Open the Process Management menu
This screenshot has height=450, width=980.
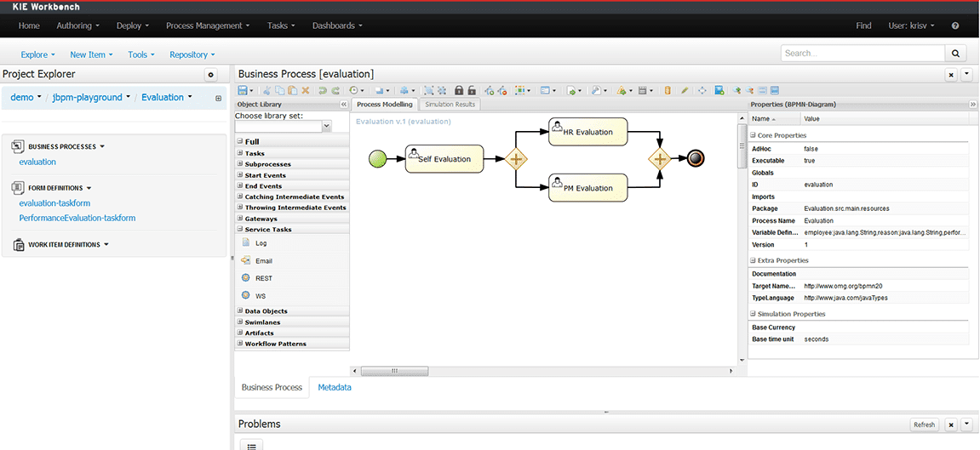click(208, 26)
